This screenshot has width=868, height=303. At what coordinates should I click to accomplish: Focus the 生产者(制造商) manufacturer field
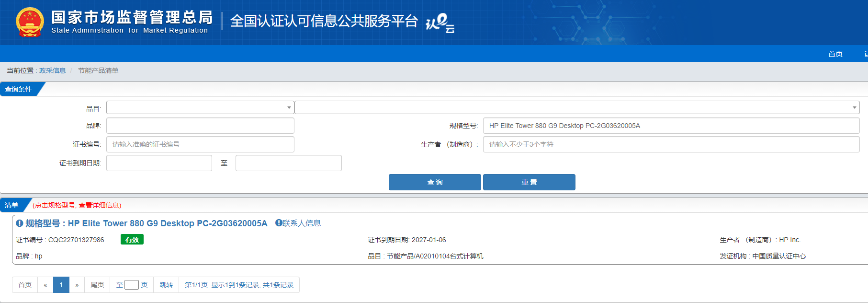(671, 144)
